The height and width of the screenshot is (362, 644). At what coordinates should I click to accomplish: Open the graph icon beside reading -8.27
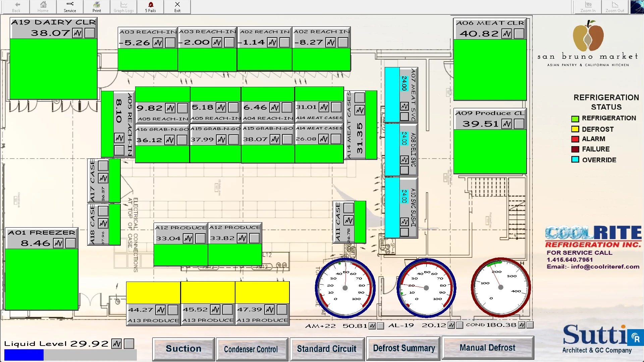331,43
